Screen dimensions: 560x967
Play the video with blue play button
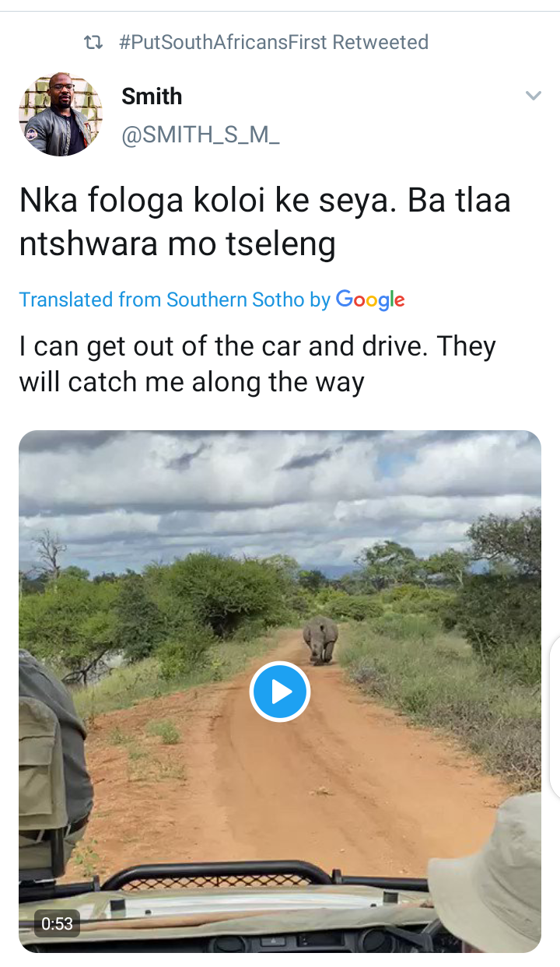pos(280,691)
